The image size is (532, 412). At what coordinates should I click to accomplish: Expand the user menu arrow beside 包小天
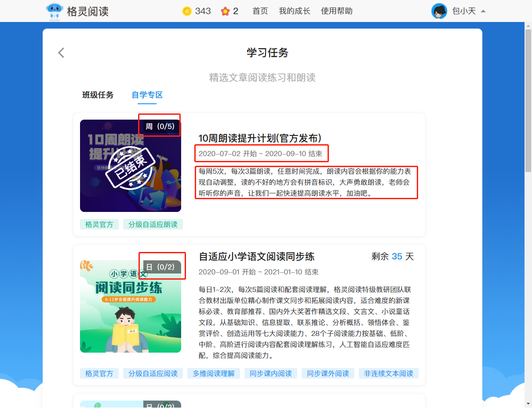click(x=483, y=11)
